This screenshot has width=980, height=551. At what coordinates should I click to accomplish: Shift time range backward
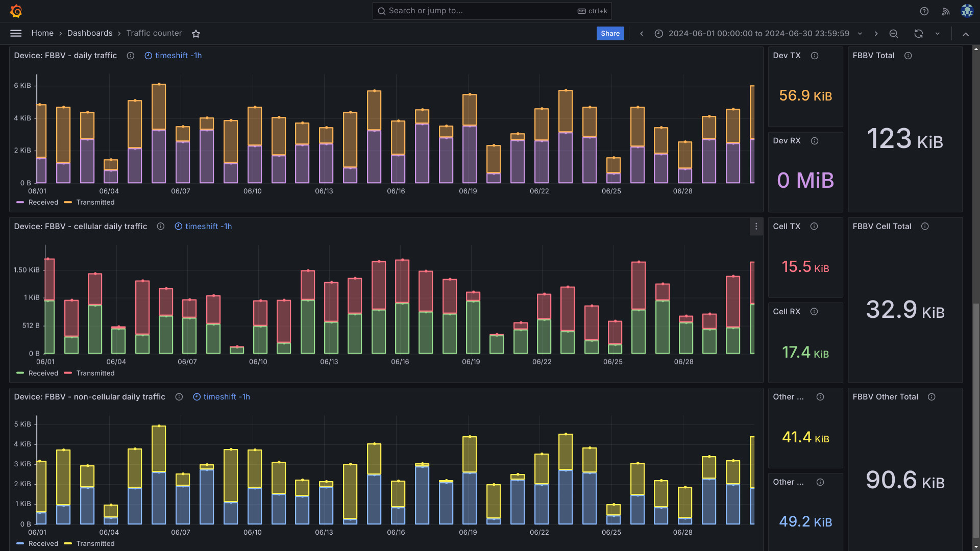[642, 34]
